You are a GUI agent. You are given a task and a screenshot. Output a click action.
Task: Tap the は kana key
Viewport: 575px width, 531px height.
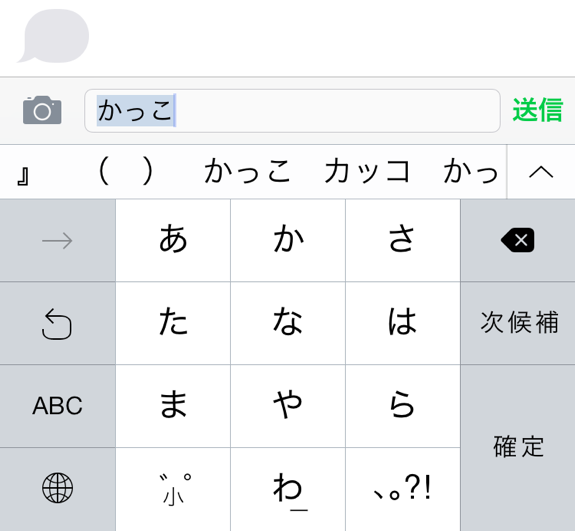(x=403, y=323)
